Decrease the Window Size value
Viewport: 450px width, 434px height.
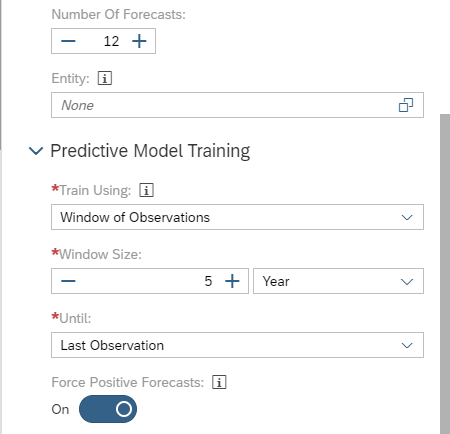pyautogui.click(x=68, y=281)
